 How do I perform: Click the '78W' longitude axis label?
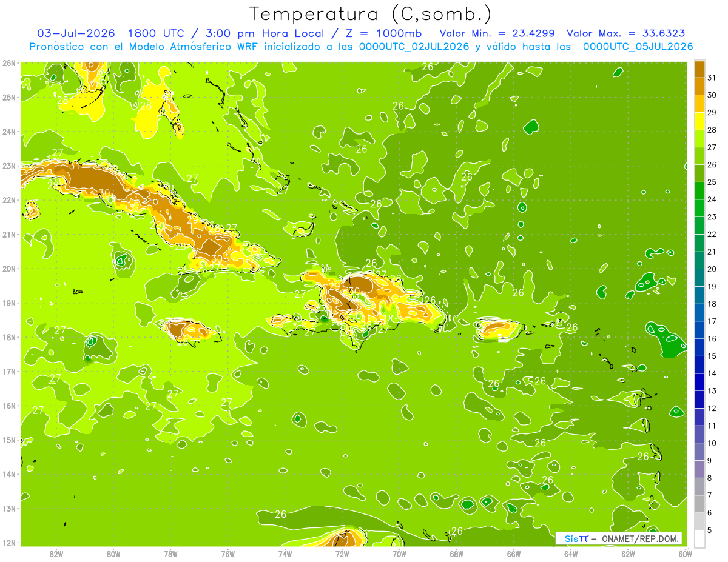point(170,554)
